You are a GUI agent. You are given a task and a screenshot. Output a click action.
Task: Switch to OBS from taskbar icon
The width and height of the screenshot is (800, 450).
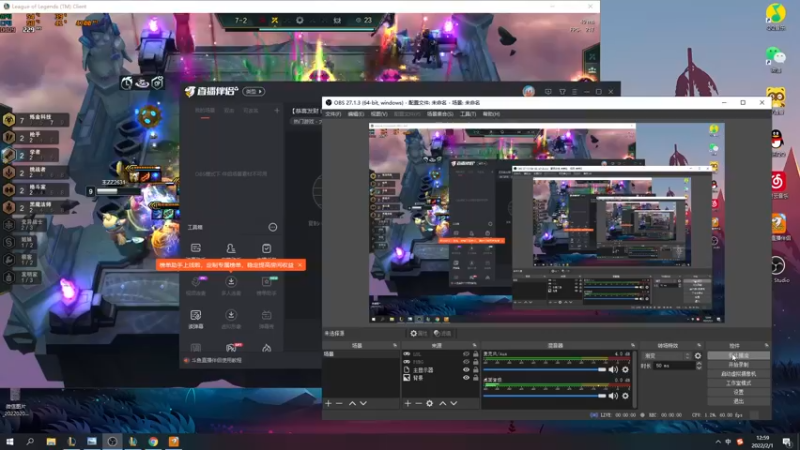coord(112,441)
